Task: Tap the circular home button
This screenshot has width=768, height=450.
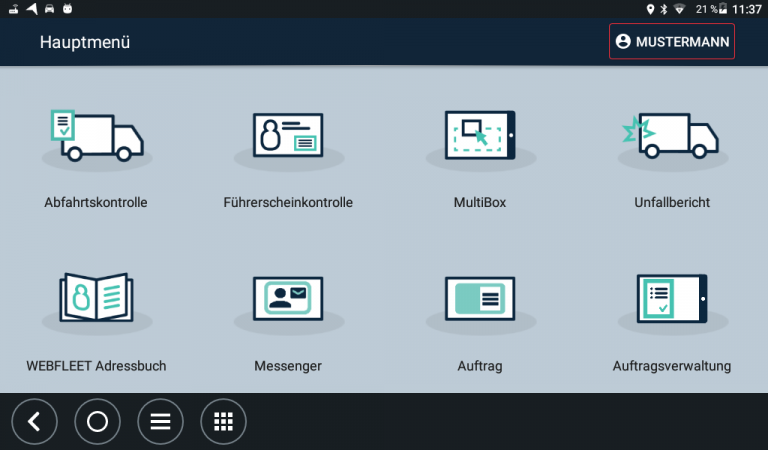Action: [97, 422]
